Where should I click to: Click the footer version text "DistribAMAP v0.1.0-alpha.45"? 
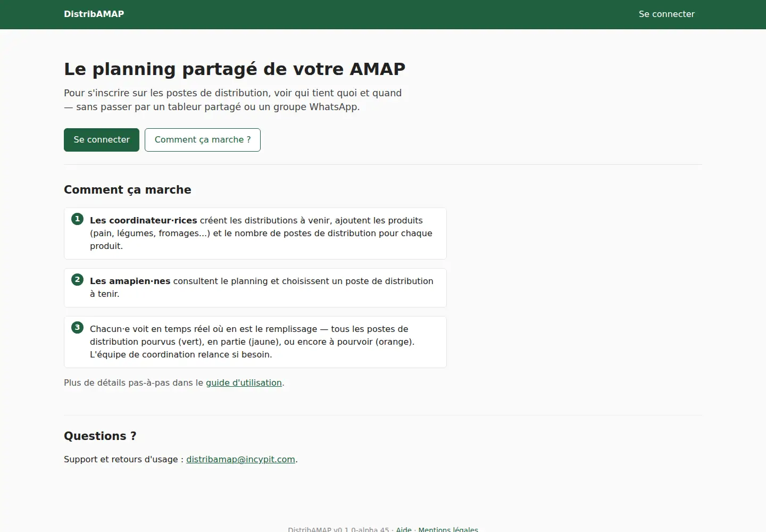pos(338,529)
